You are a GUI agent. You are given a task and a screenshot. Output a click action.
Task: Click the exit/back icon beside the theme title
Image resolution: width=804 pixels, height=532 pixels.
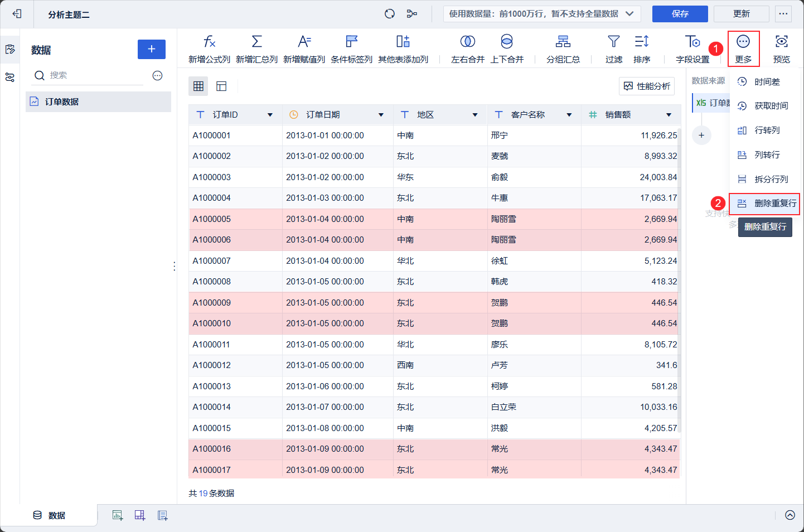pos(17,14)
